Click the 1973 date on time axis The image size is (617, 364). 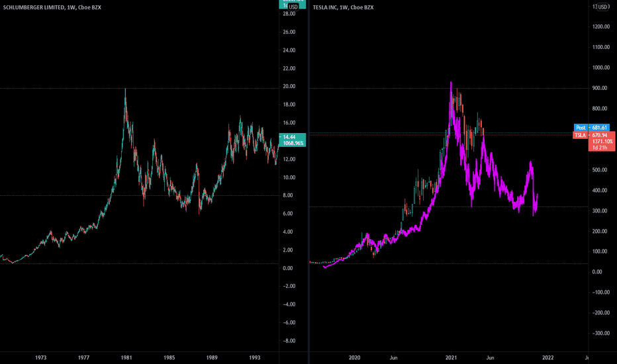(41, 357)
